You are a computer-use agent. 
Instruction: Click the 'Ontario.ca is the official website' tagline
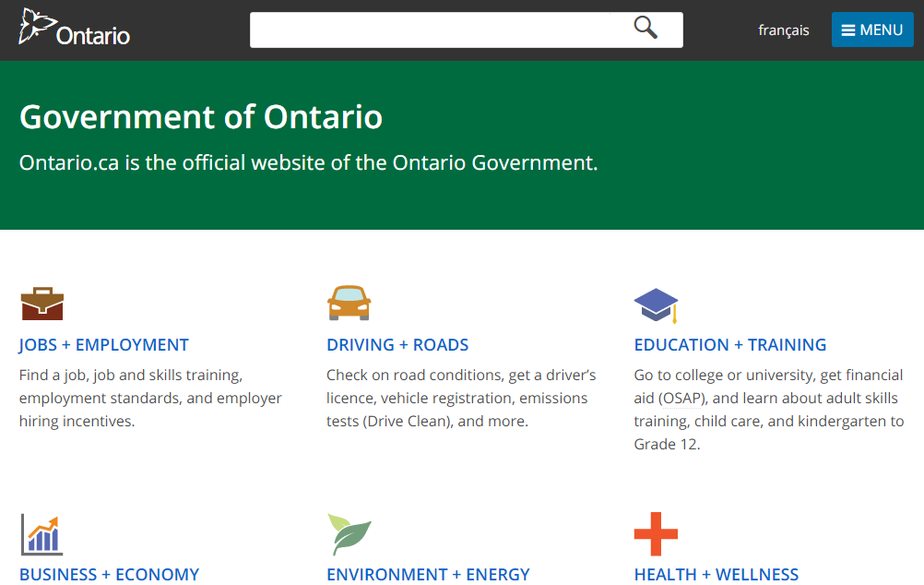coord(309,162)
